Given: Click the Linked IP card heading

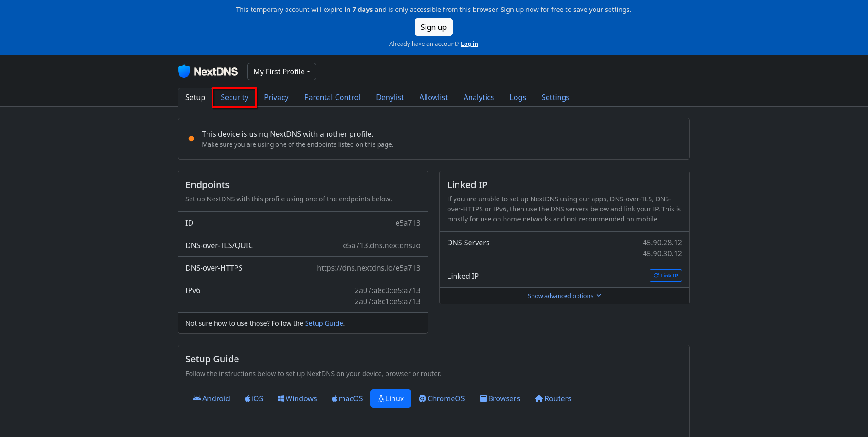Looking at the screenshot, I should [467, 185].
